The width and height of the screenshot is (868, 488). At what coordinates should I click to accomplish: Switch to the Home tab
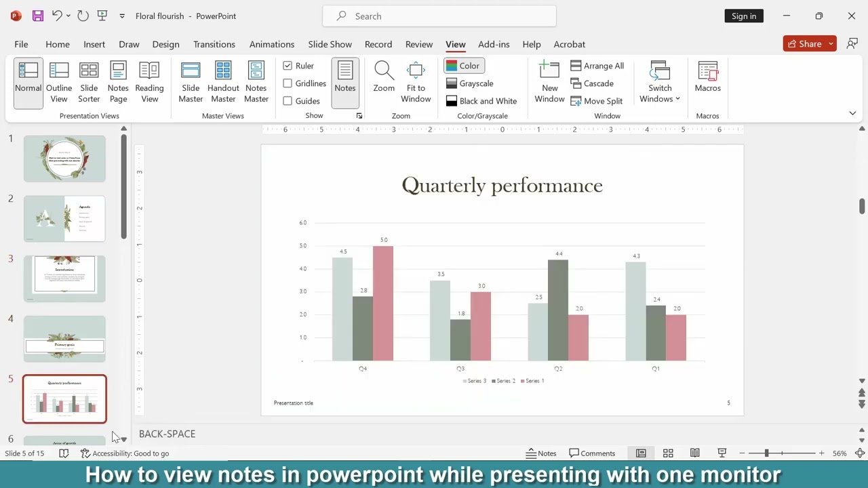click(x=58, y=44)
